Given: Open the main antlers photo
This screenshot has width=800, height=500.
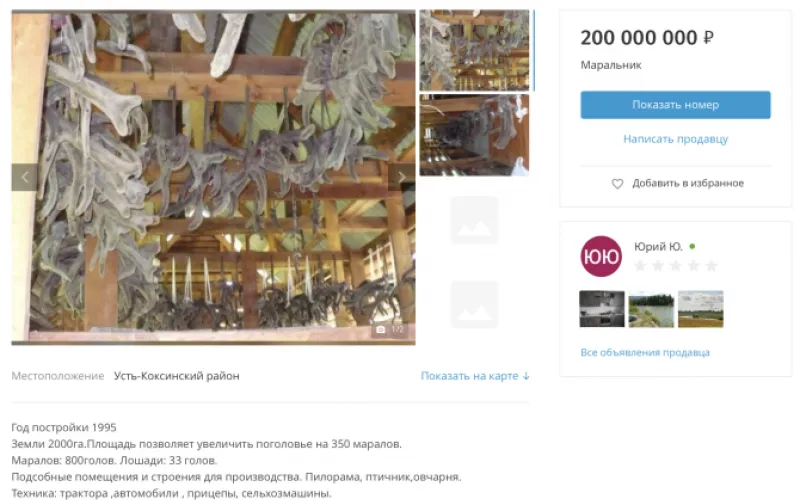Looking at the screenshot, I should (x=213, y=177).
